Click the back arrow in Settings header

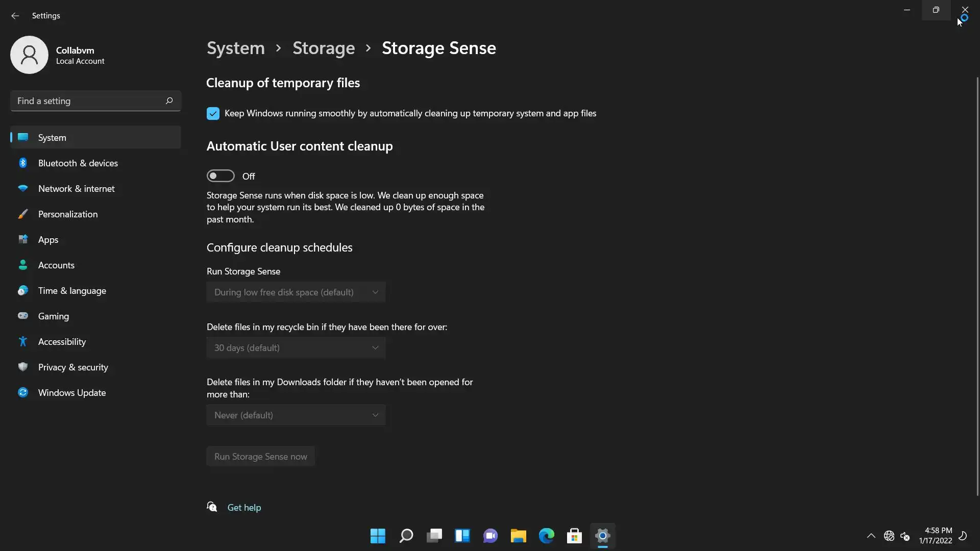pos(15,16)
